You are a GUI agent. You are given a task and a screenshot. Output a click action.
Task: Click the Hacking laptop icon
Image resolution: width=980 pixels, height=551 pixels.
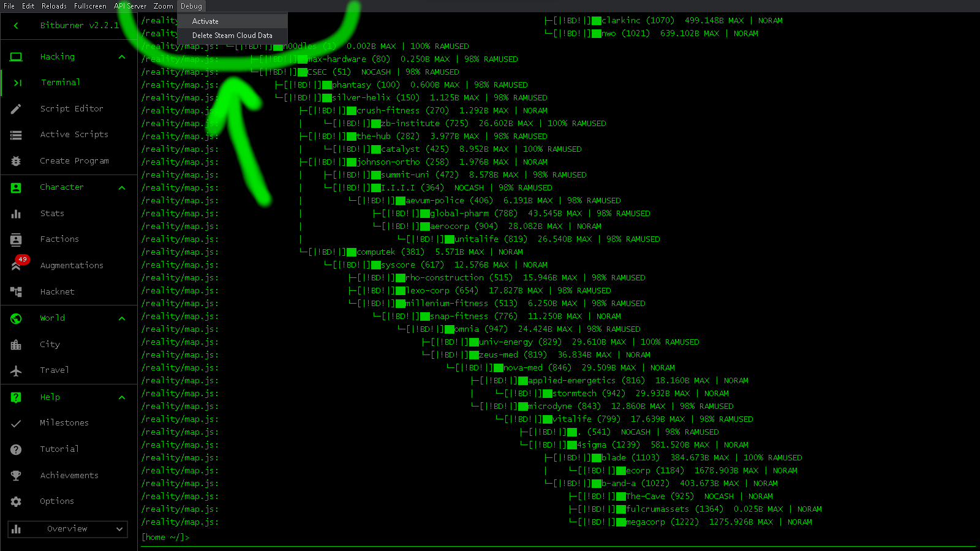[16, 57]
